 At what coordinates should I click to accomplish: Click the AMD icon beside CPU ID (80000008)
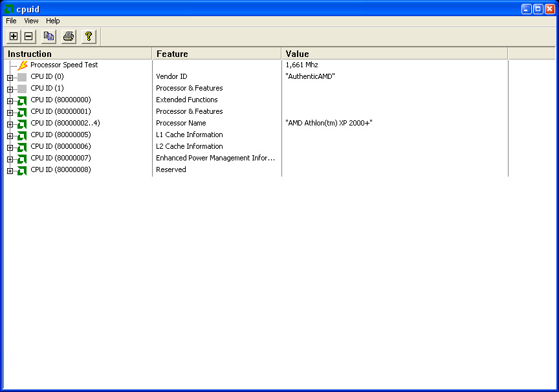pos(22,170)
